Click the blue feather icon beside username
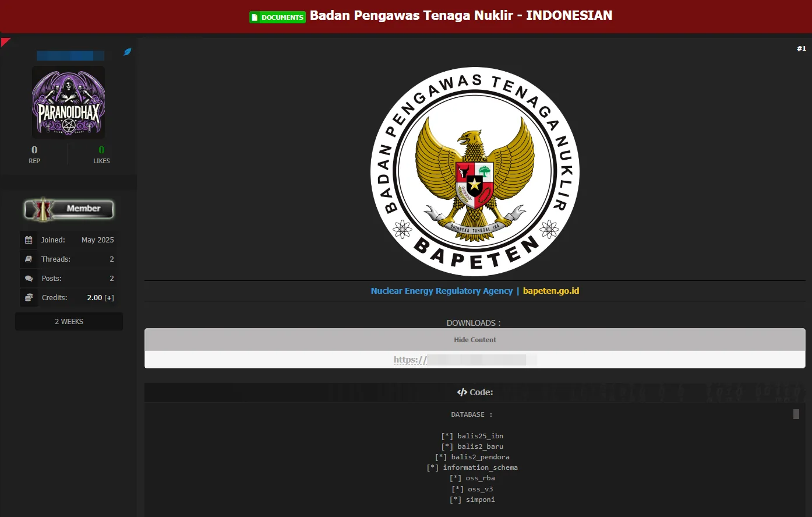 127,52
